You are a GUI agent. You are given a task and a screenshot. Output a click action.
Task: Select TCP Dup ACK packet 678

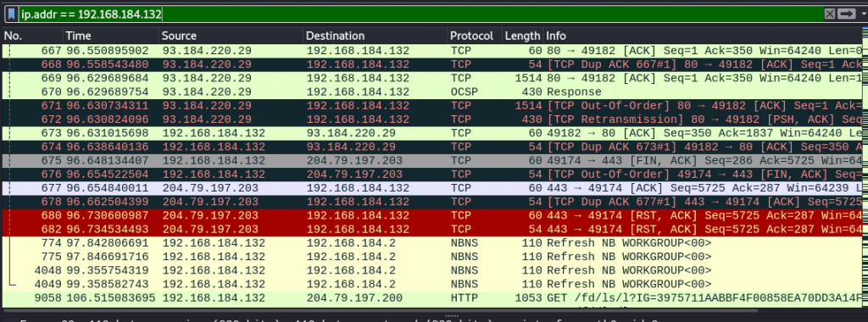(x=431, y=202)
